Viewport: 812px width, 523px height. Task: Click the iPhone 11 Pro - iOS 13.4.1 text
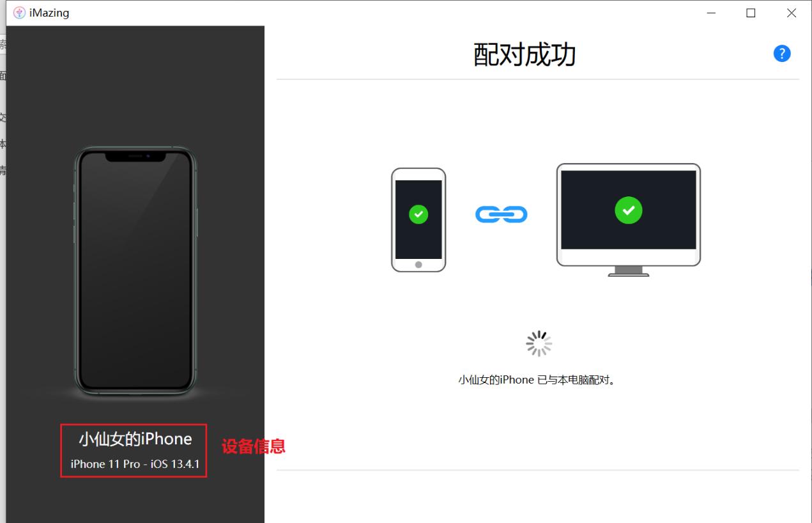(x=135, y=464)
